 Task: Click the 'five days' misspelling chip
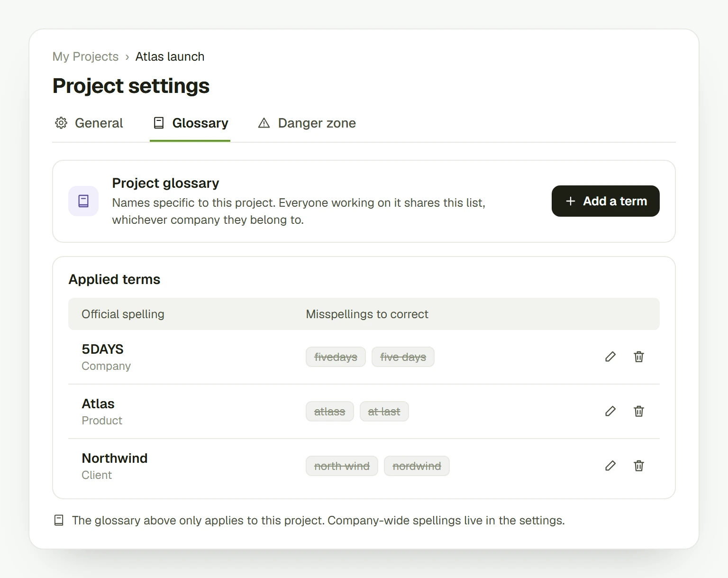click(403, 357)
